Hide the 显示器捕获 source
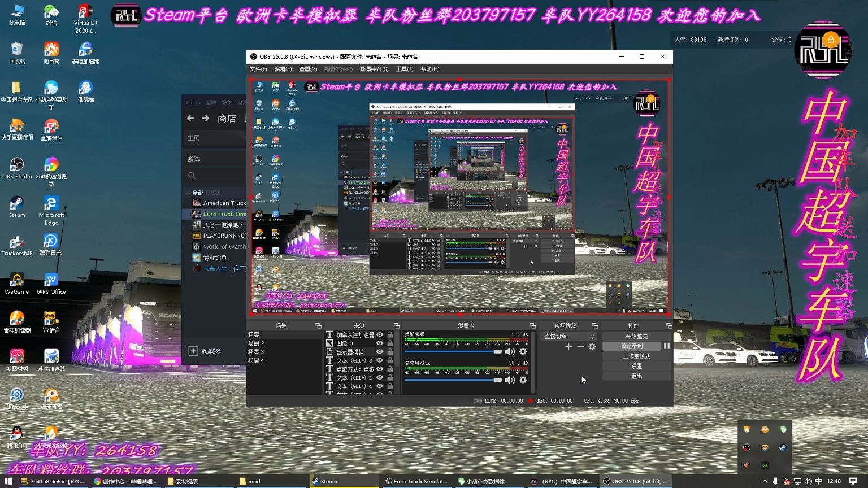Viewport: 868px width, 488px height. [x=380, y=351]
